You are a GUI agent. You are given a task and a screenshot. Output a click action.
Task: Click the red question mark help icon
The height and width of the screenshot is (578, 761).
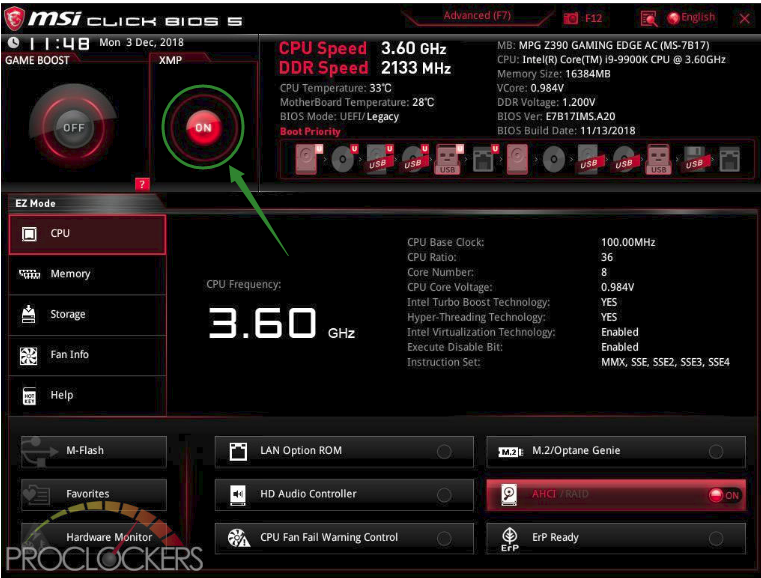(142, 184)
